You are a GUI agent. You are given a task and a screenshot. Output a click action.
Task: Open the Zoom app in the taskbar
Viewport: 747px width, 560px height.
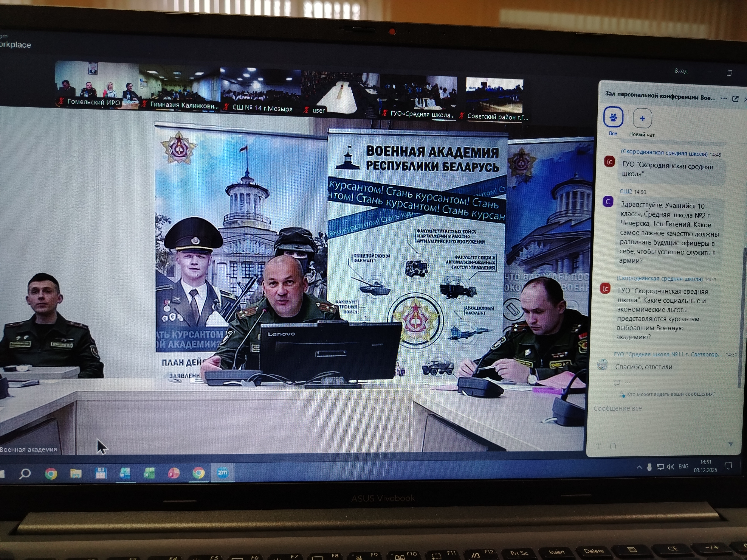point(222,473)
